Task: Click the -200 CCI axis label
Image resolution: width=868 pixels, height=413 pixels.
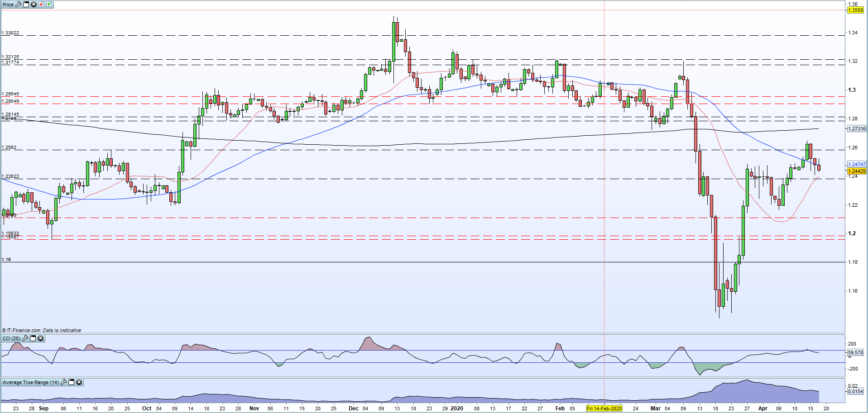Action: click(853, 369)
